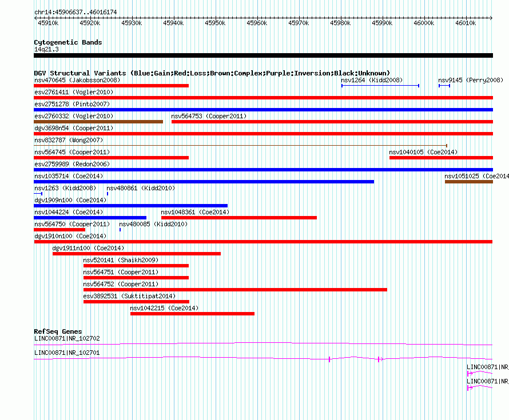Click the nsv1040105 (Coe2014) label
Screen dimensions: 509x420
(423, 152)
